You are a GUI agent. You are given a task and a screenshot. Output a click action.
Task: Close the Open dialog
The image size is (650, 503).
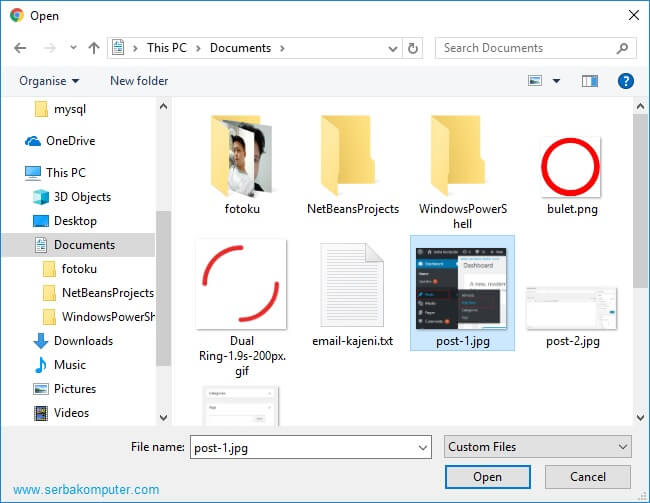(633, 15)
